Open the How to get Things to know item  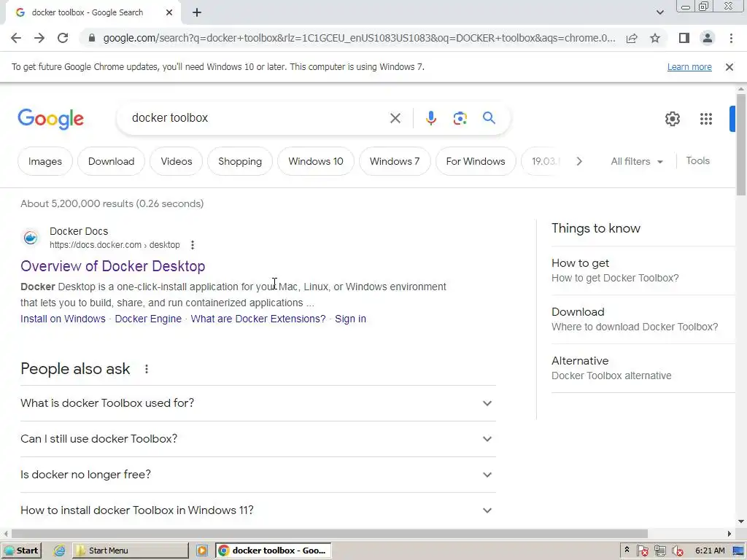tap(643, 271)
